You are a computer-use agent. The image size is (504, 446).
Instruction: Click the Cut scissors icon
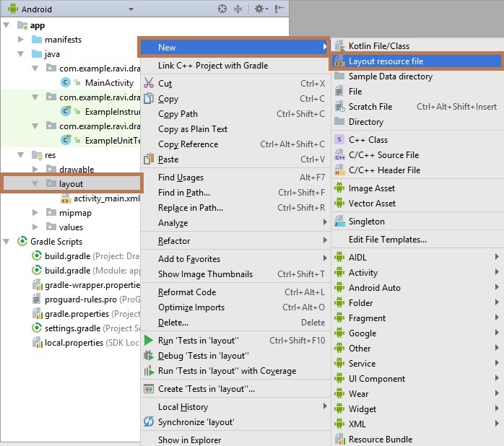149,83
